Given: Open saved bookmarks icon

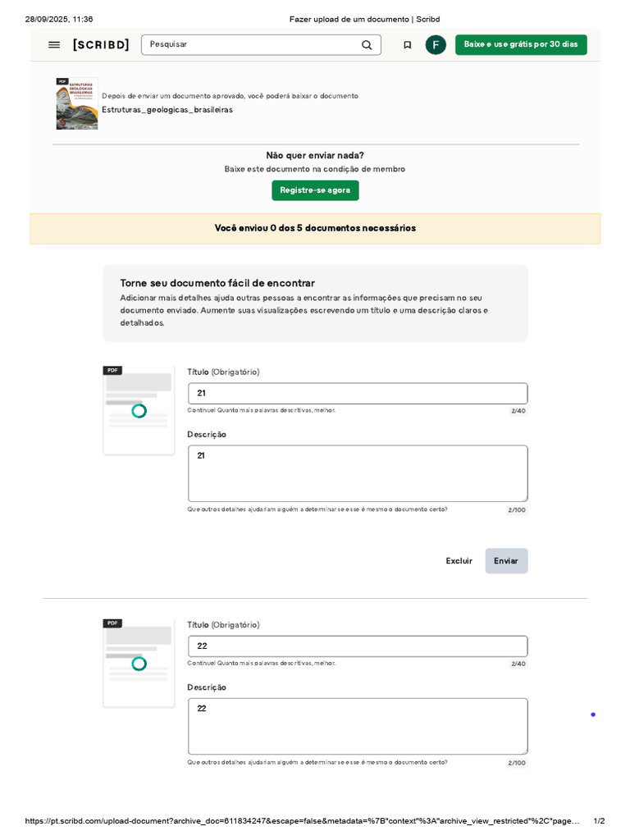Looking at the screenshot, I should (408, 45).
